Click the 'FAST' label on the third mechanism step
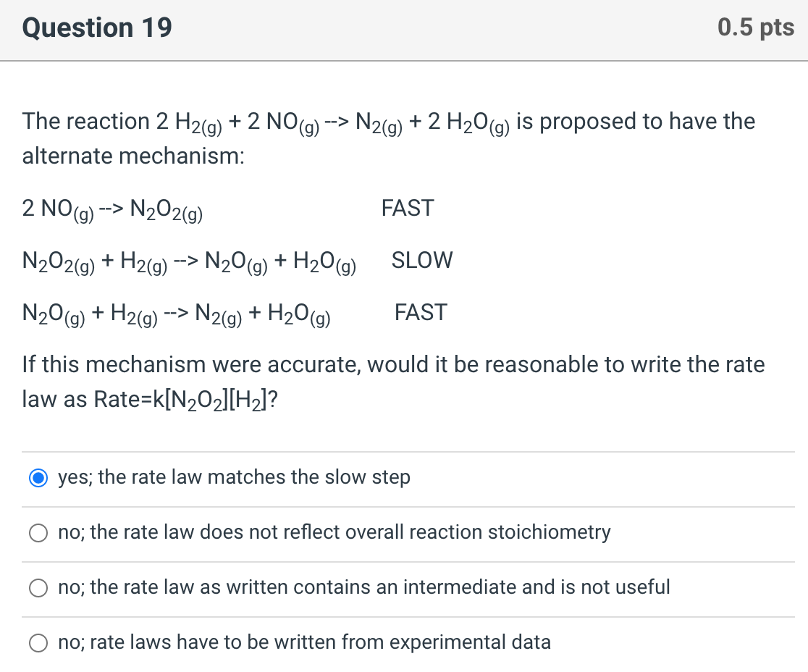Viewport: 808px width, 672px height. point(421,312)
